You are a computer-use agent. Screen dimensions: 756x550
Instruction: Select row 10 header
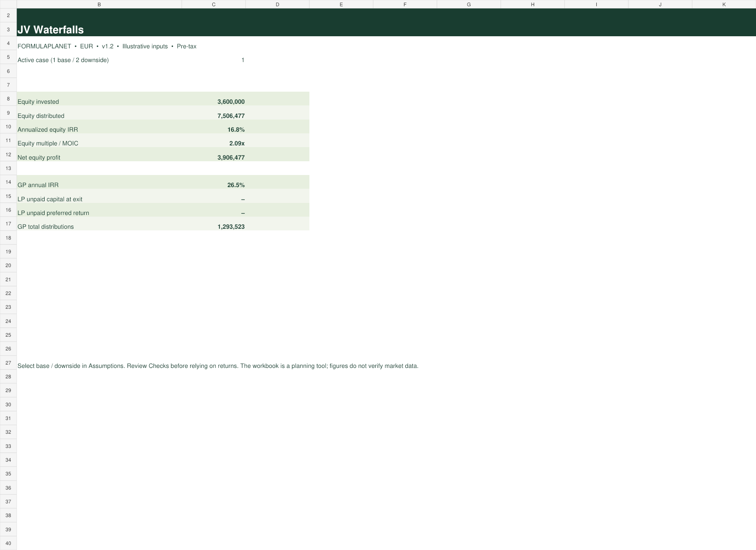pyautogui.click(x=8, y=127)
